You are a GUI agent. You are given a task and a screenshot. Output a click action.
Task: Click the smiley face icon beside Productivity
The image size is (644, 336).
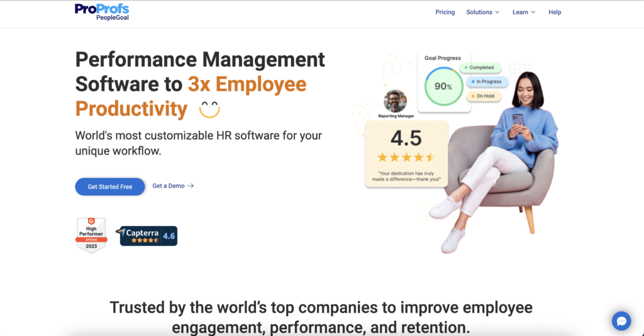[x=209, y=109]
